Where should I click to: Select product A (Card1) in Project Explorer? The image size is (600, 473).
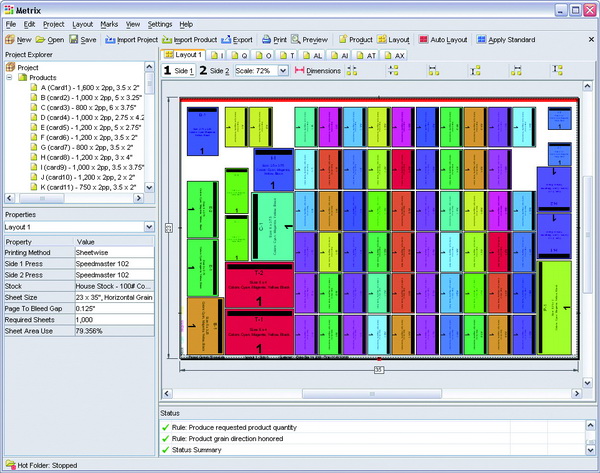pyautogui.click(x=92, y=88)
